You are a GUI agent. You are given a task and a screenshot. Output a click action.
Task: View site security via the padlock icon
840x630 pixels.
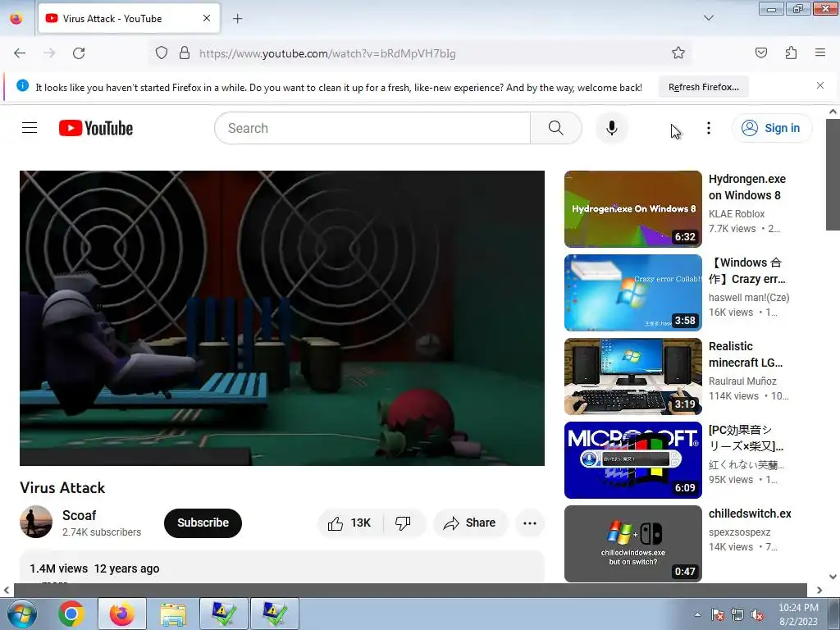pyautogui.click(x=185, y=53)
